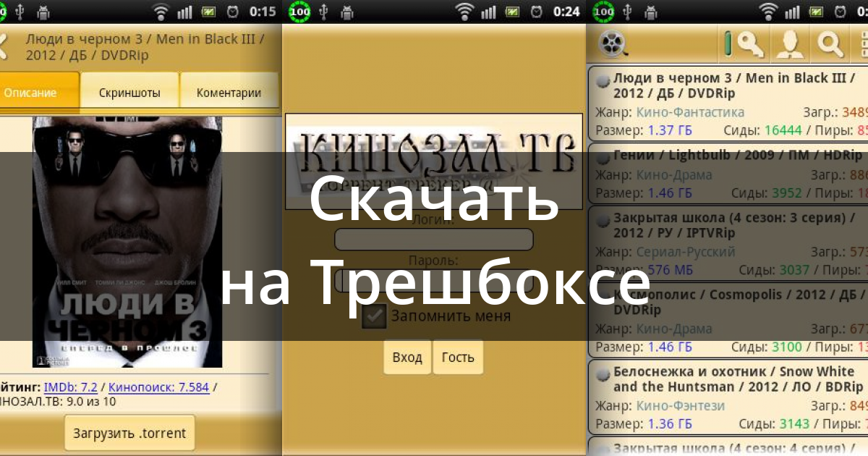This screenshot has height=456, width=868.
Task: Click the Men in Black III poster image
Action: pyautogui.click(x=127, y=242)
